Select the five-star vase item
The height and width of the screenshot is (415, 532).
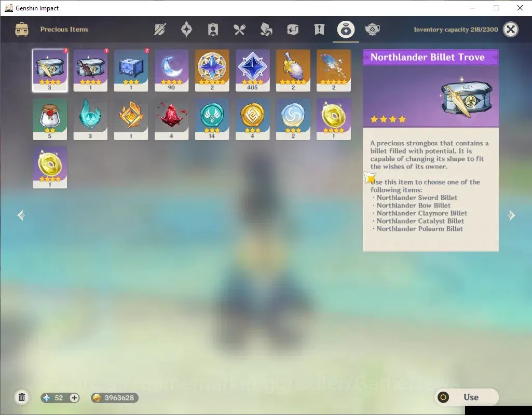point(293,71)
